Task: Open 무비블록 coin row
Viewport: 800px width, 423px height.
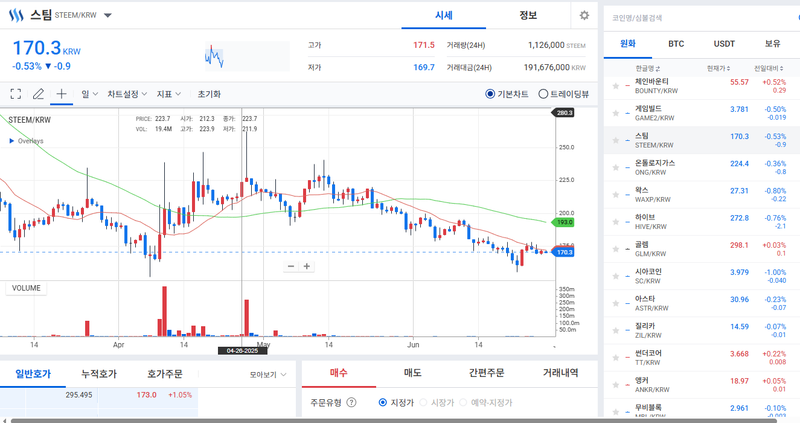Action: tap(702, 410)
